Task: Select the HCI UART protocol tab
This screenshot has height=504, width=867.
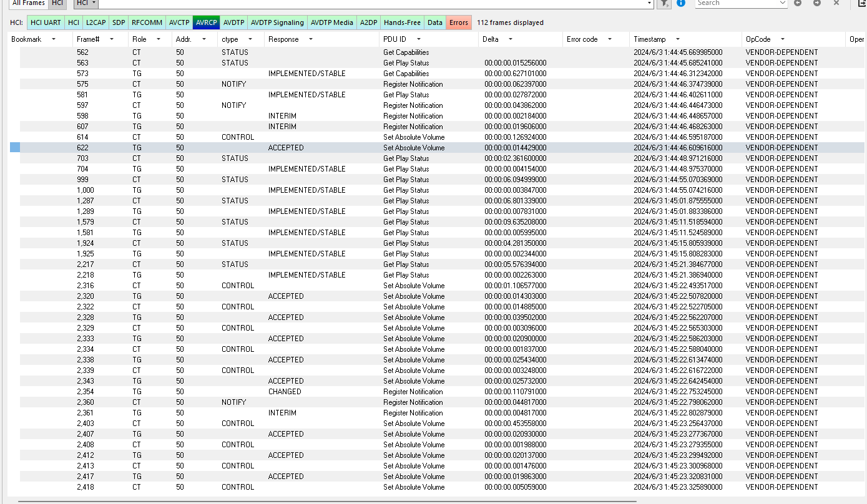Action: [46, 22]
